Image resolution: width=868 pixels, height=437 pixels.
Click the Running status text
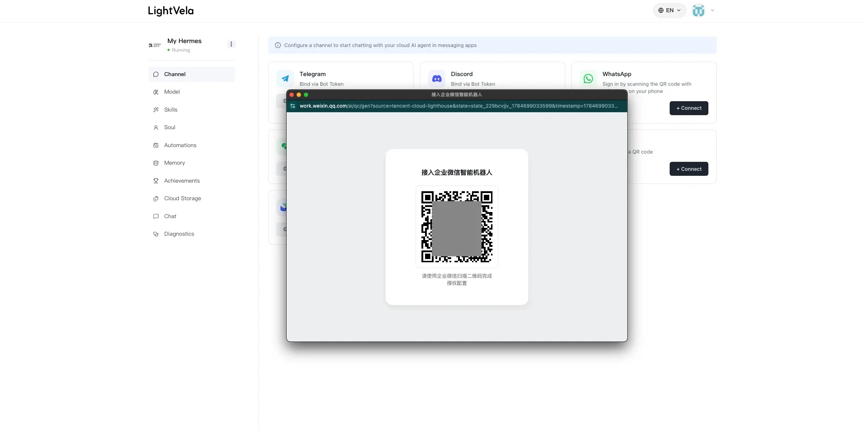181,50
